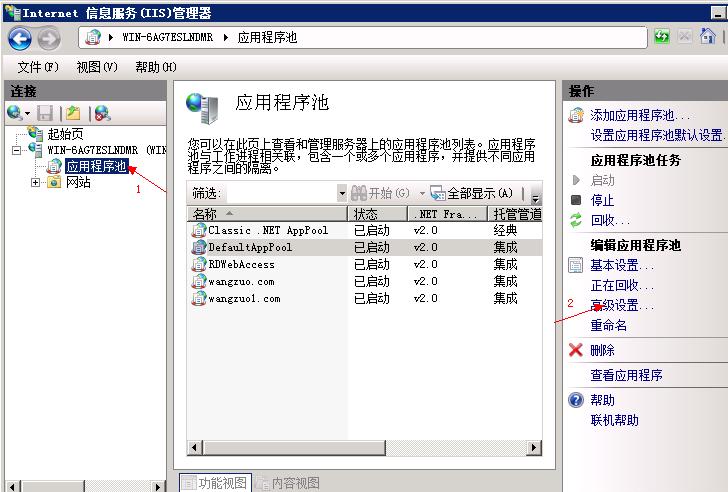Open the 视图(V) menu
Screen dimensions: 728x492
click(x=96, y=67)
